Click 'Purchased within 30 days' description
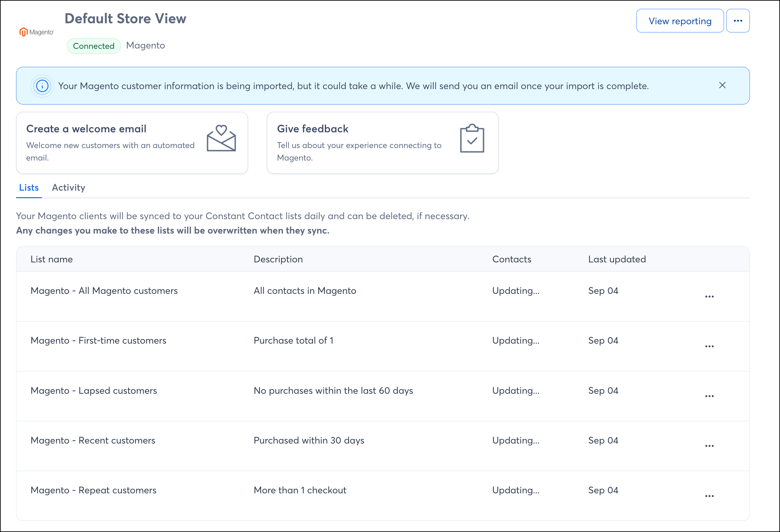This screenshot has width=780, height=532. click(x=309, y=440)
